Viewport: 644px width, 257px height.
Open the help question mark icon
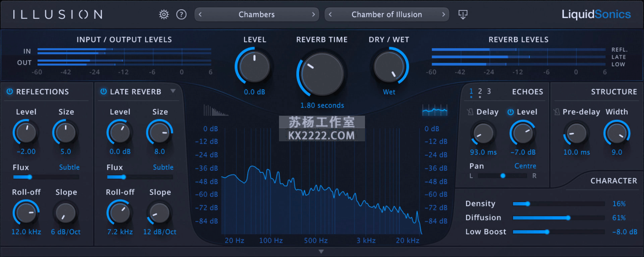(x=181, y=15)
